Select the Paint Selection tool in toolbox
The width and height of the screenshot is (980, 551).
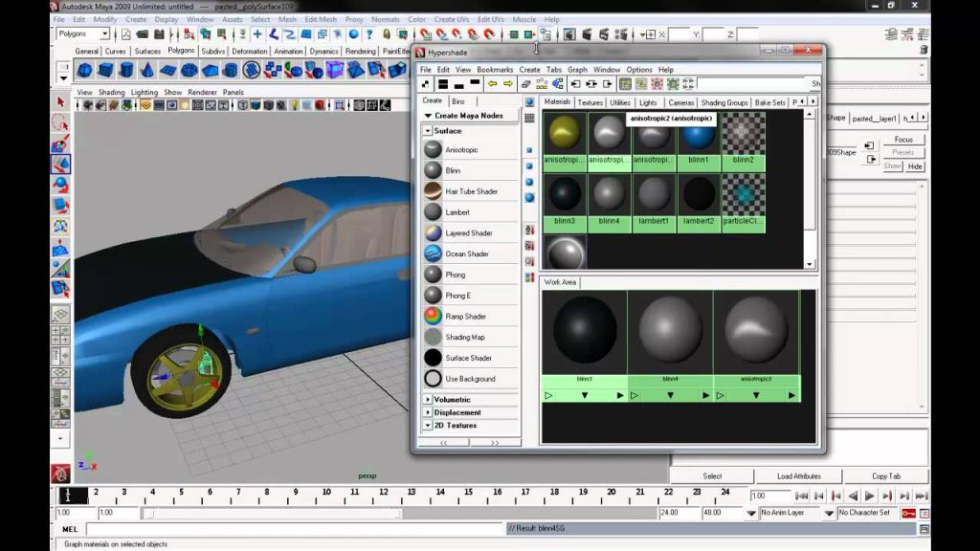(60, 143)
